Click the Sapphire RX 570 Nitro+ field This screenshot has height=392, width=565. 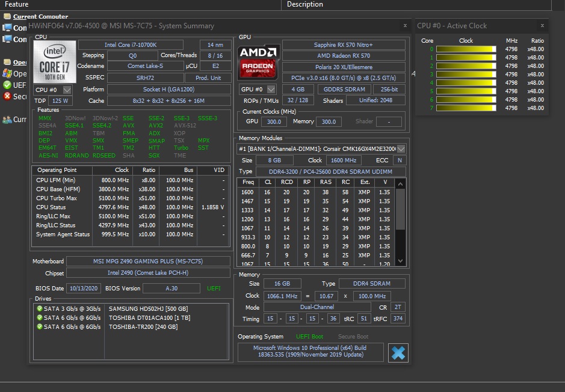pos(344,45)
